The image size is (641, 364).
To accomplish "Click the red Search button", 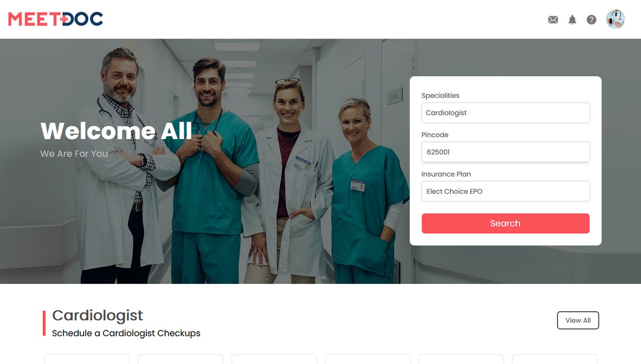I will tap(505, 224).
